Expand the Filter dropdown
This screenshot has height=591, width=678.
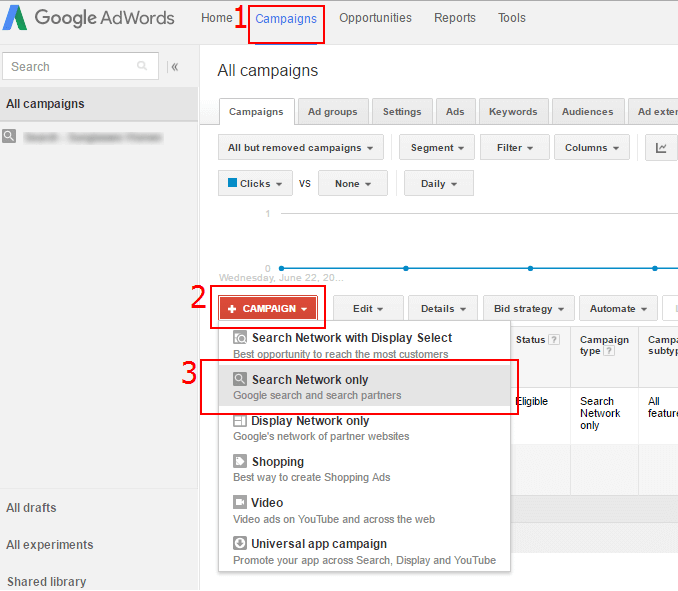pyautogui.click(x=515, y=147)
